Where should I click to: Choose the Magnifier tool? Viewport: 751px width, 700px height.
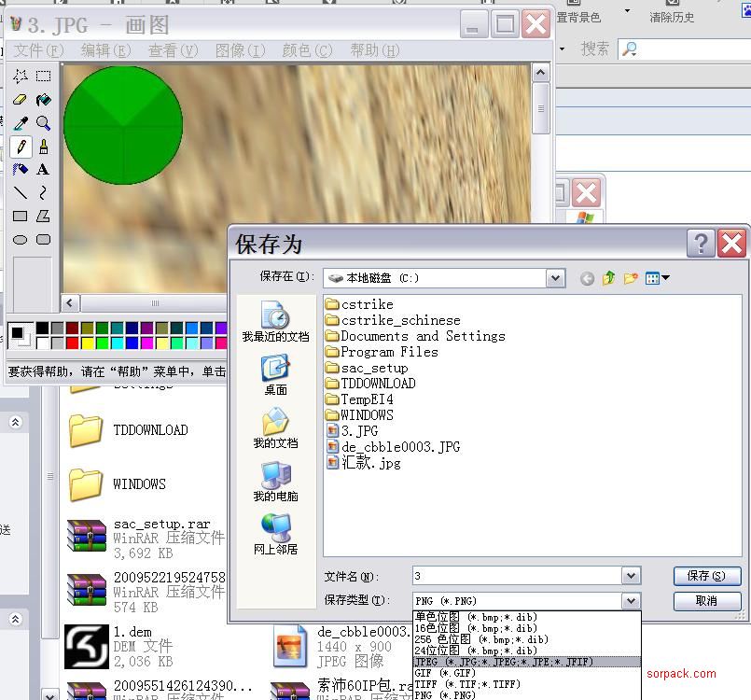42,122
